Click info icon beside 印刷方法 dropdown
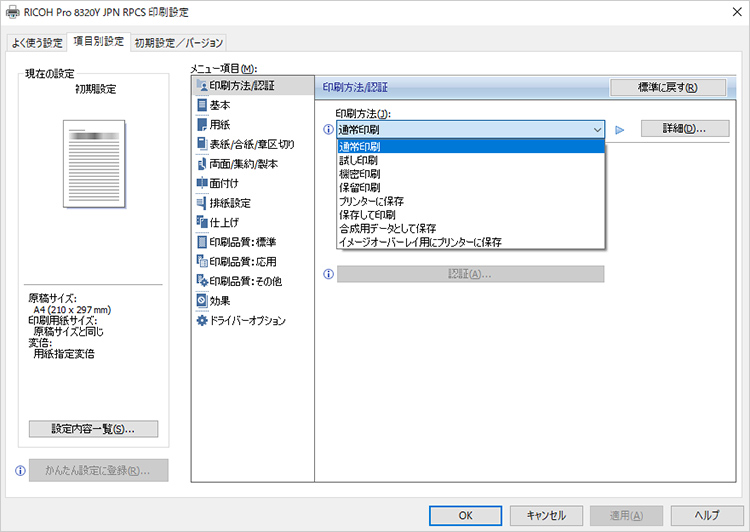Viewport: 750px width, 532px height. [x=328, y=129]
